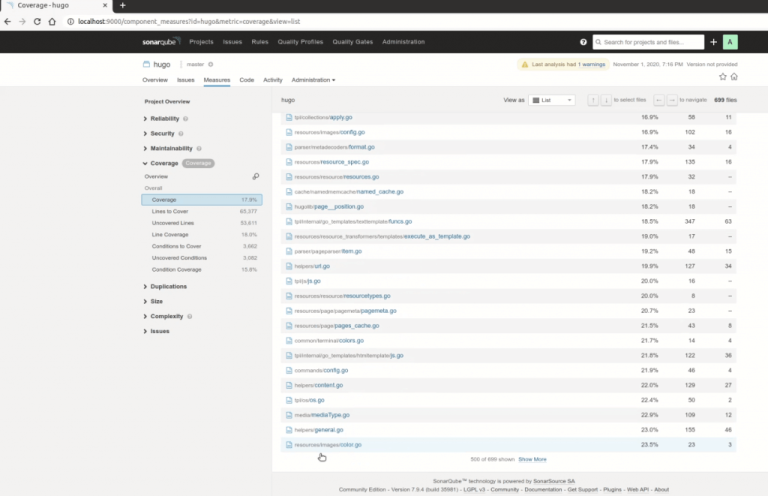
Task: Click the project home icon
Action: click(734, 76)
